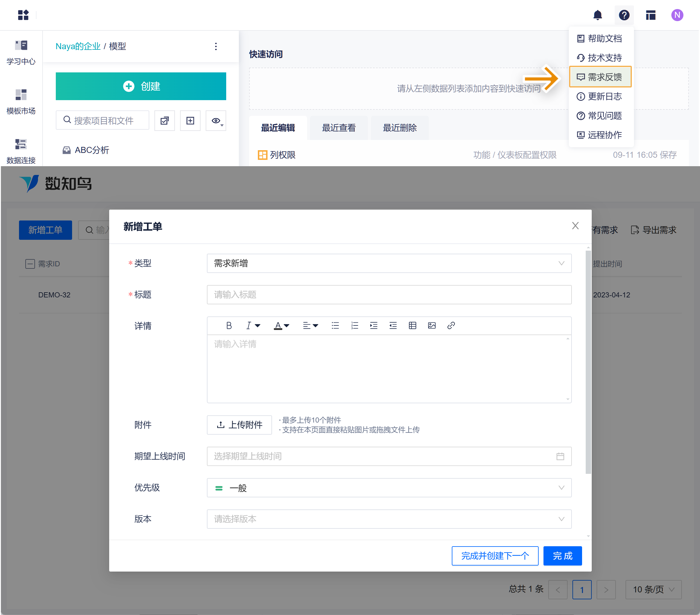Click the insert link icon
Image resolution: width=700 pixels, height=615 pixels.
coord(451,325)
